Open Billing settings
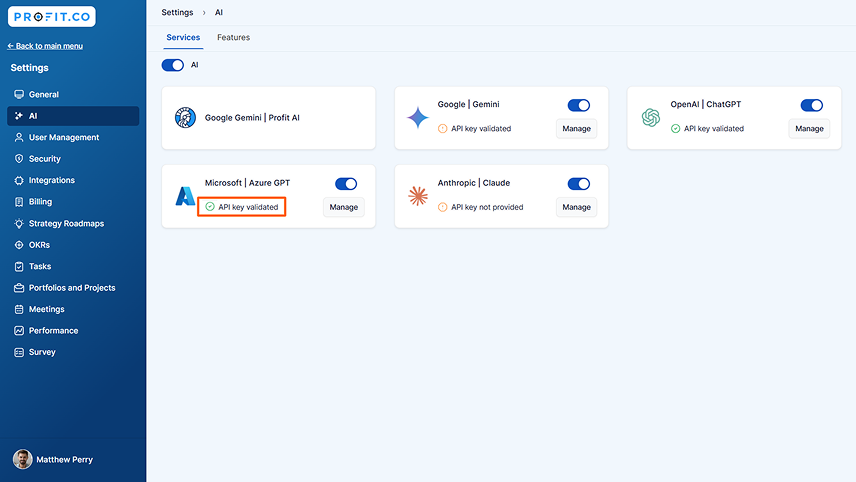 (73, 202)
